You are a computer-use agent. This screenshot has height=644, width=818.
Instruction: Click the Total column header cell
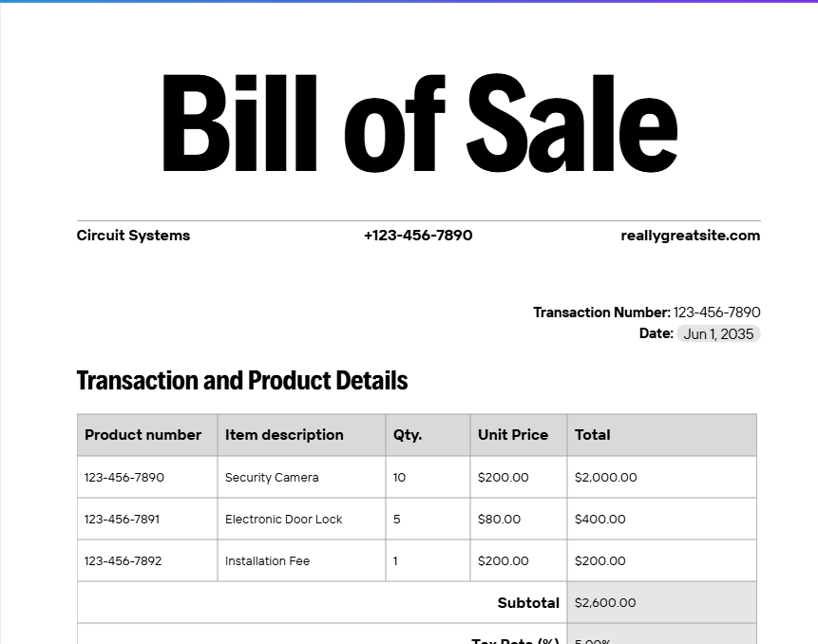pos(661,435)
